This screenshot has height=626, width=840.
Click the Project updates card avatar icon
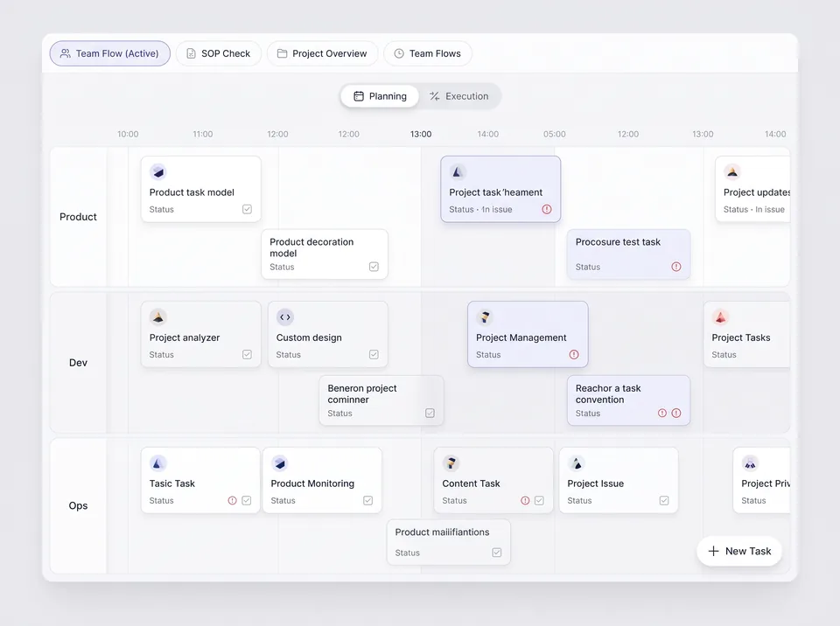(731, 172)
